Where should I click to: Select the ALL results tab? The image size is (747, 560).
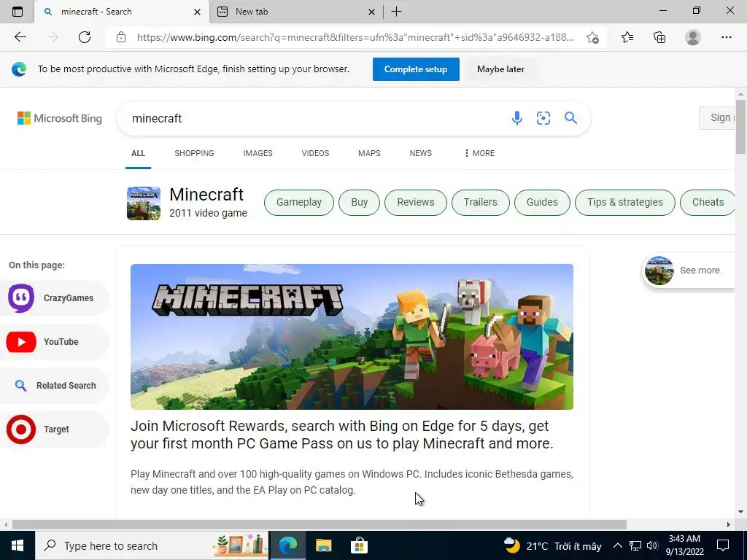tap(138, 153)
